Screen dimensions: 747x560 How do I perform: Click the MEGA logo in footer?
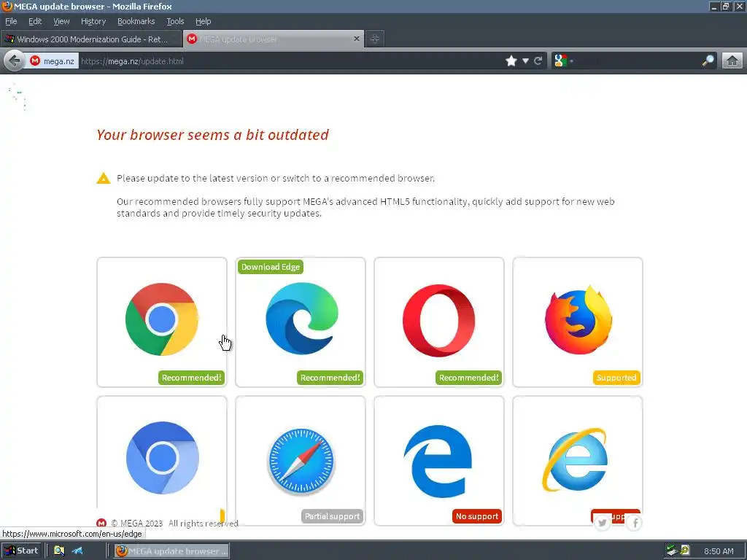pos(101,523)
